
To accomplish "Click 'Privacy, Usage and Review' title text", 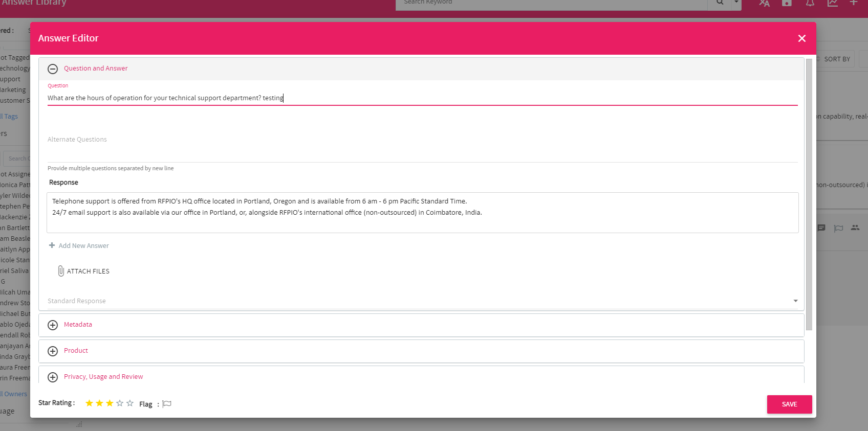I will [103, 377].
